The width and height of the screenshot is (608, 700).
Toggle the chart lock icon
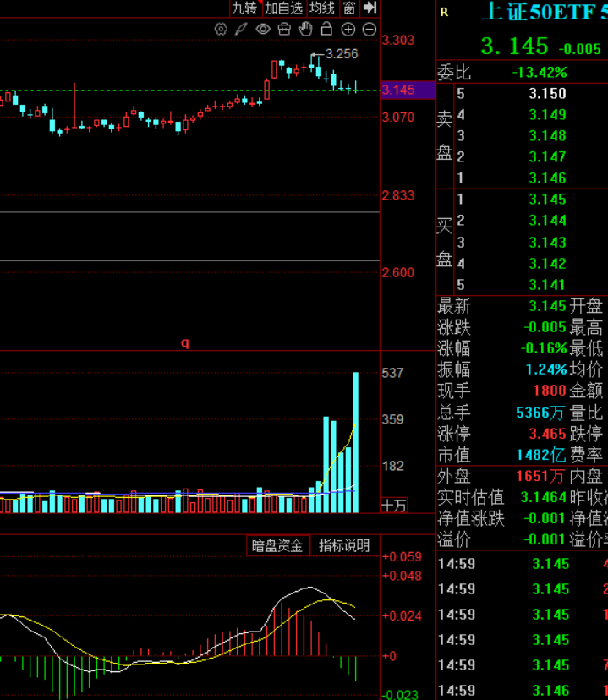pyautogui.click(x=326, y=29)
